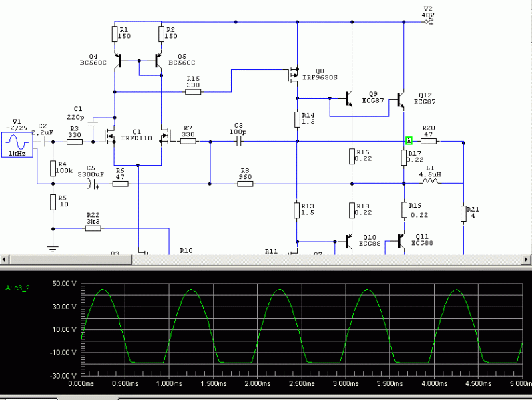Click the V2 48V supply terminal

(x=429, y=21)
